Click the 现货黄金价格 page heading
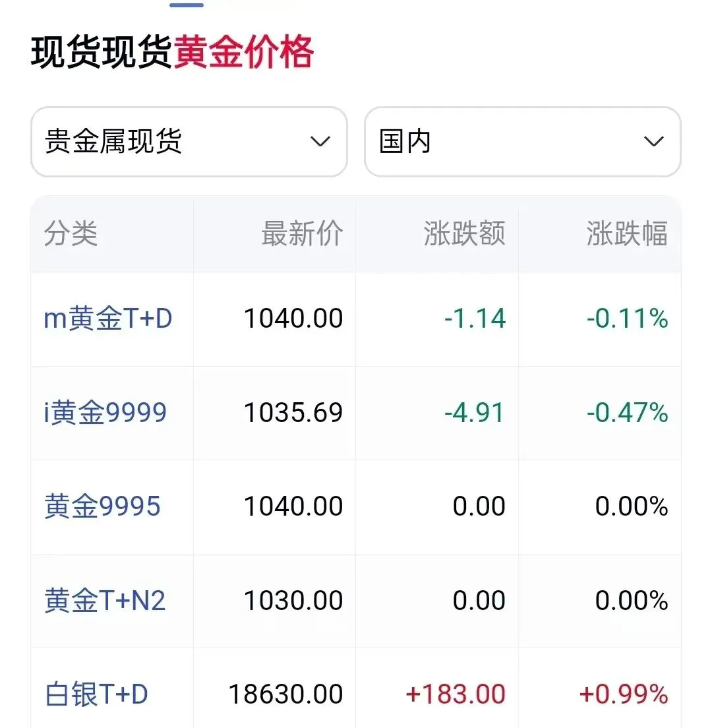The width and height of the screenshot is (712, 728). tap(173, 52)
